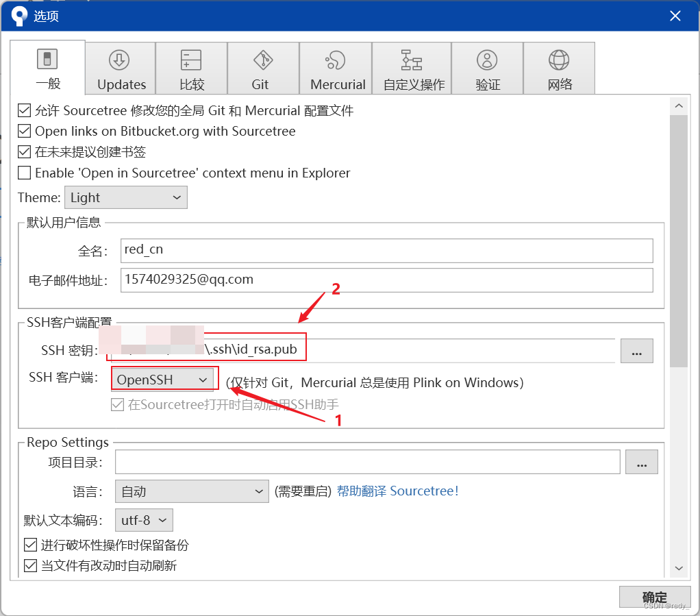This screenshot has height=616, width=700.
Task: Switch to the Mercurial tab
Action: (336, 68)
